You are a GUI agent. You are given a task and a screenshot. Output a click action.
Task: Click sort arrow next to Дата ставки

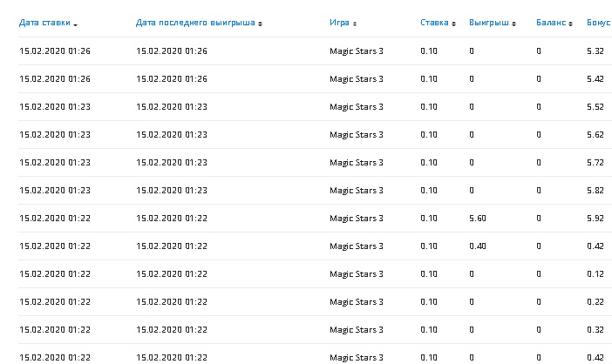(76, 24)
